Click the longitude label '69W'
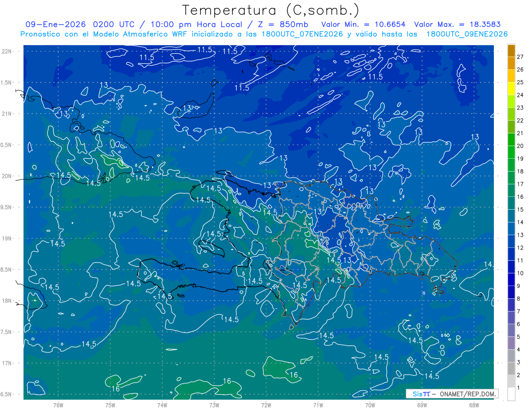 [422, 405]
